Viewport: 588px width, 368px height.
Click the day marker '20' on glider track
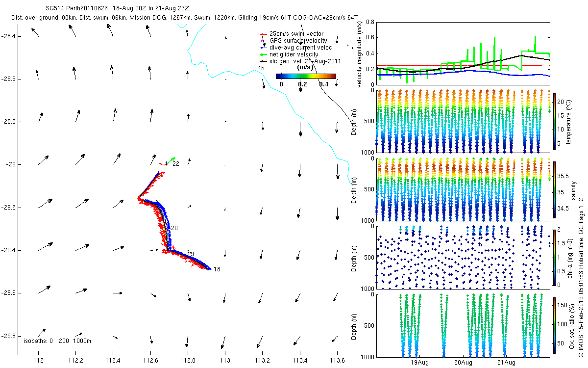click(174, 228)
